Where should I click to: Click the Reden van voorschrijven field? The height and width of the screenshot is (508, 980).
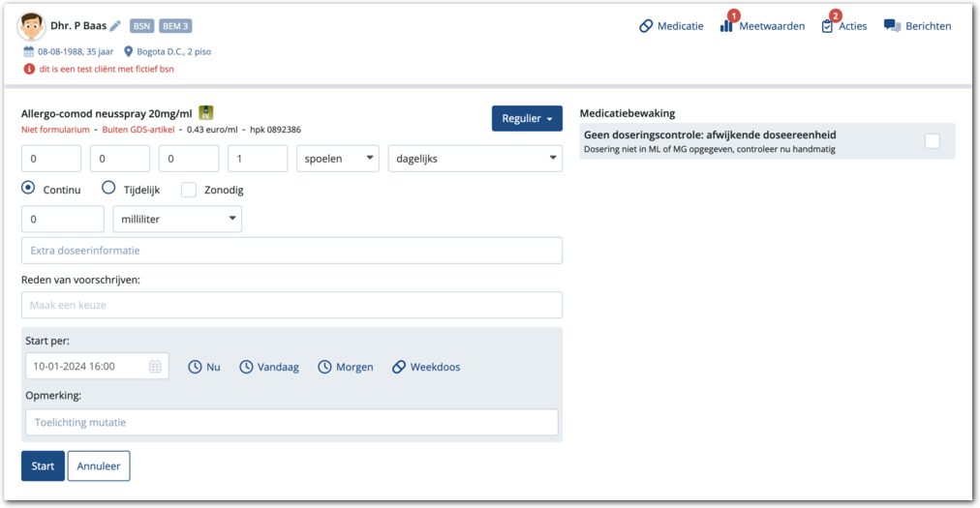291,305
